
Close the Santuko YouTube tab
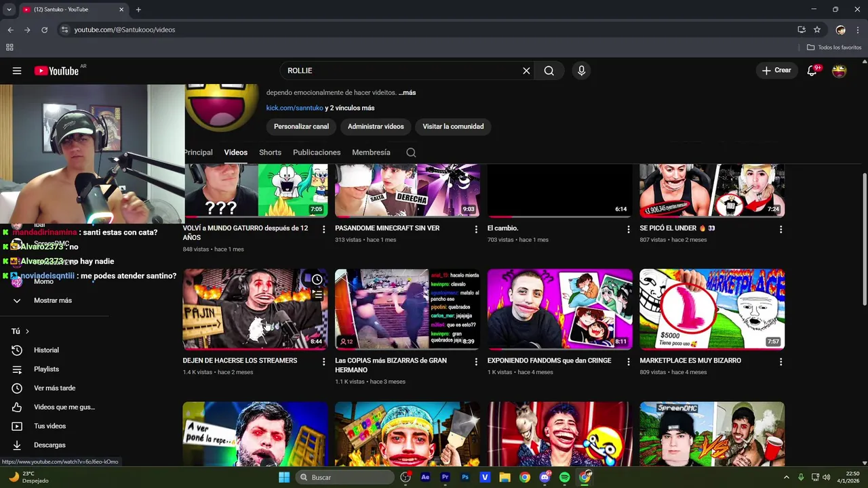pyautogui.click(x=121, y=9)
